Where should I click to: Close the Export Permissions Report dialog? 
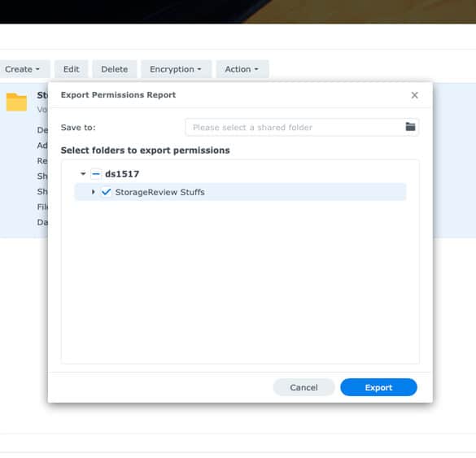click(x=414, y=95)
